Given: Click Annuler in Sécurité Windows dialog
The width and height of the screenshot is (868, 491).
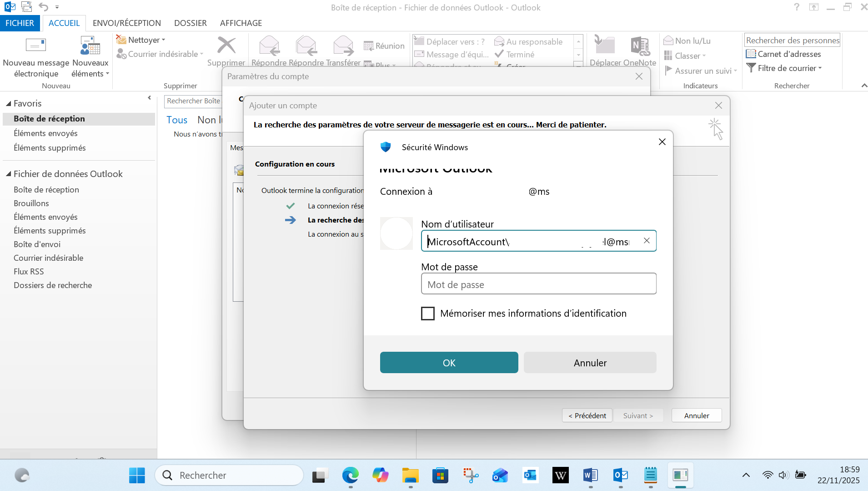Looking at the screenshot, I should click(x=590, y=363).
